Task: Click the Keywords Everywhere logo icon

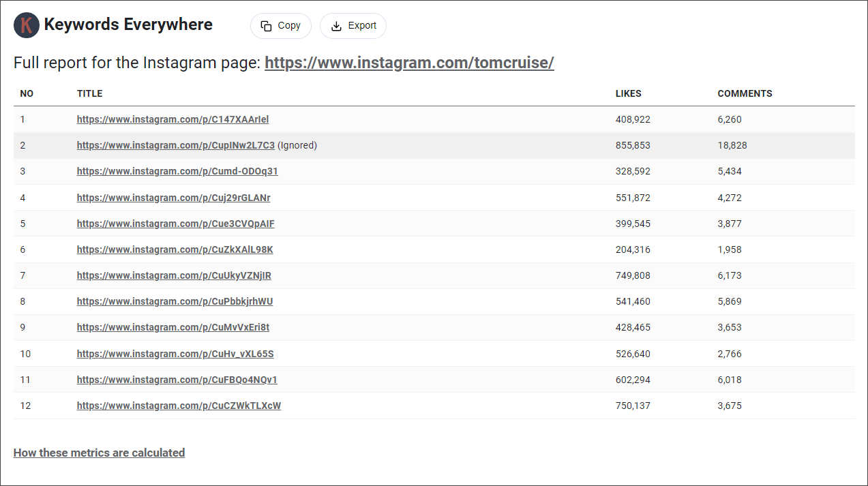Action: [27, 25]
